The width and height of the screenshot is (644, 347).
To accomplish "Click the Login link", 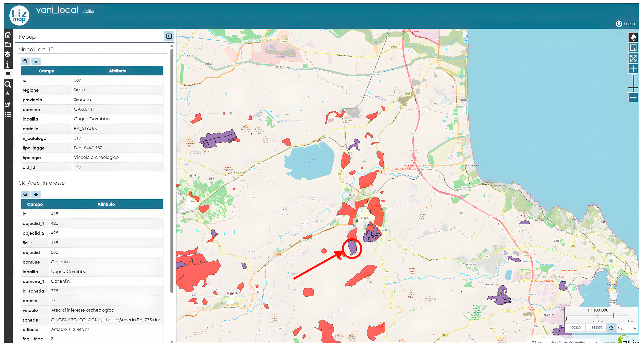I will coord(625,24).
